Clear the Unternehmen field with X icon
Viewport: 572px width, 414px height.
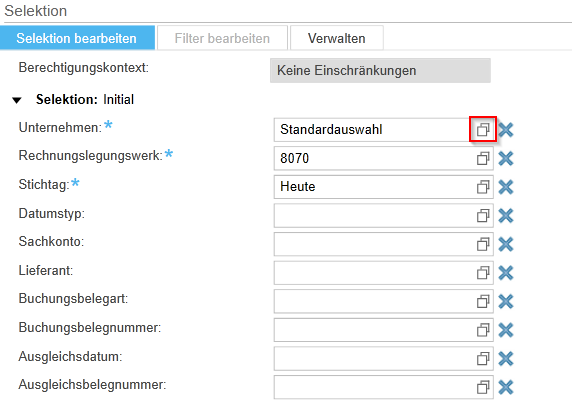tap(506, 129)
